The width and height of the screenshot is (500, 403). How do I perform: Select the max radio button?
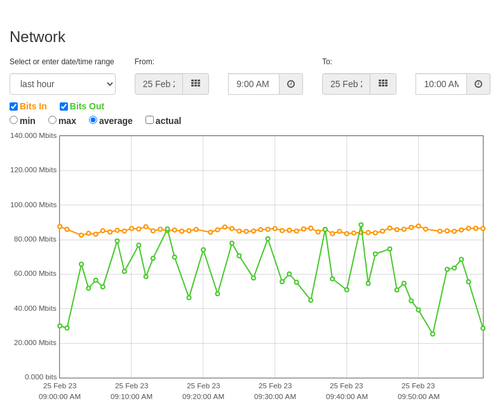coord(52,120)
